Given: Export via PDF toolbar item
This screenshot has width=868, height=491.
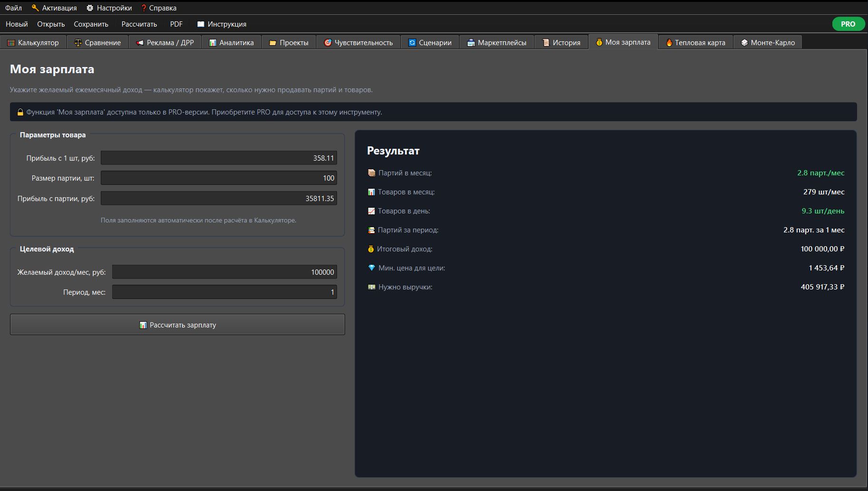Looking at the screenshot, I should click(176, 24).
